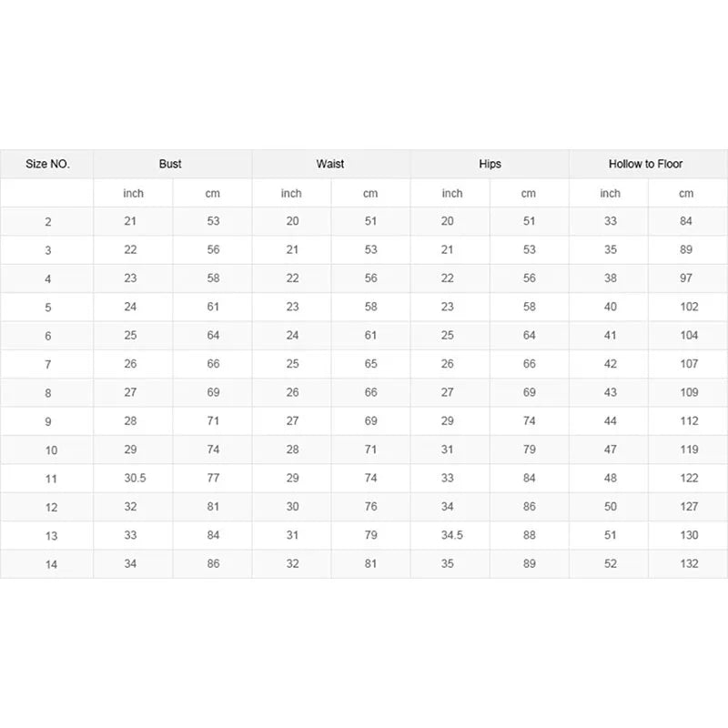Click the cm subheader under Waist
Image resolution: width=728 pixels, height=728 pixels.
(x=370, y=193)
